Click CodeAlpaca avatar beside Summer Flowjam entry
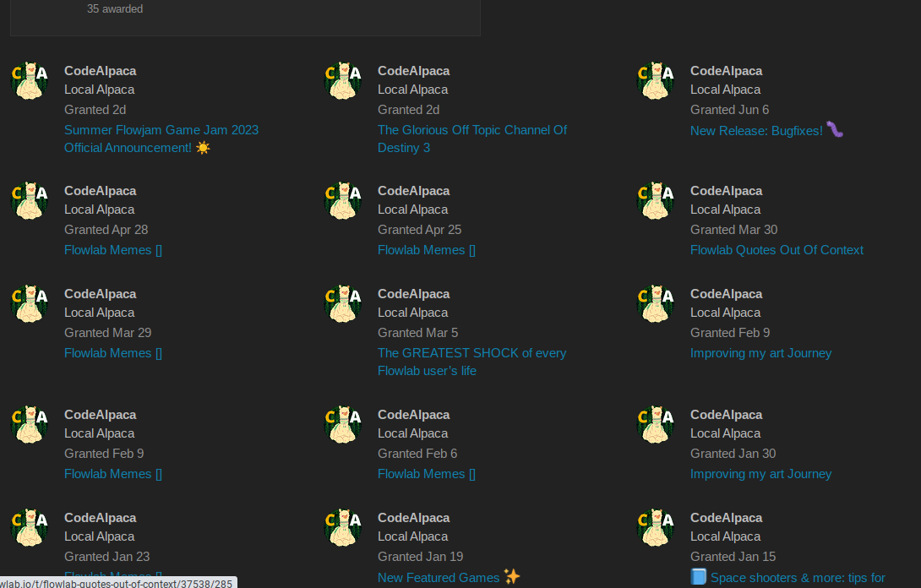Viewport: 921px width, 588px height. 30,80
